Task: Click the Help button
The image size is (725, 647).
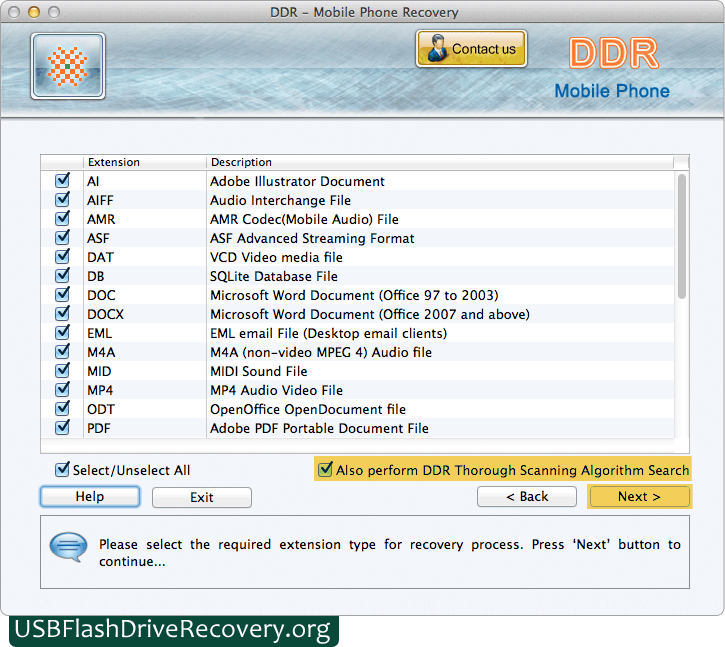Action: (x=90, y=497)
